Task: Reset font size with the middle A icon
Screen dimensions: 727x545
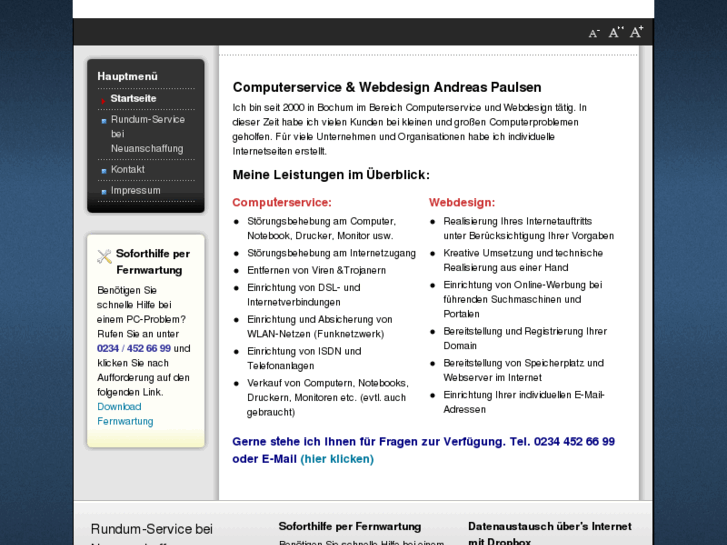Action: [x=616, y=32]
